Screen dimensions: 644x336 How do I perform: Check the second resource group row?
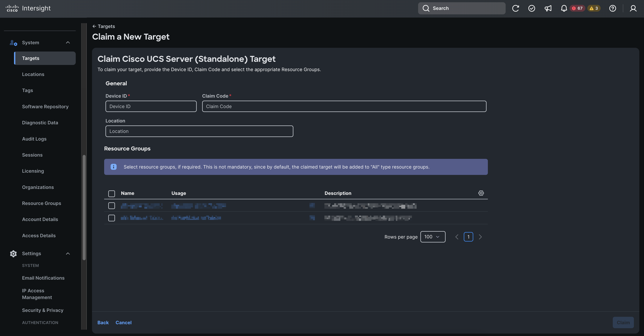[111, 218]
